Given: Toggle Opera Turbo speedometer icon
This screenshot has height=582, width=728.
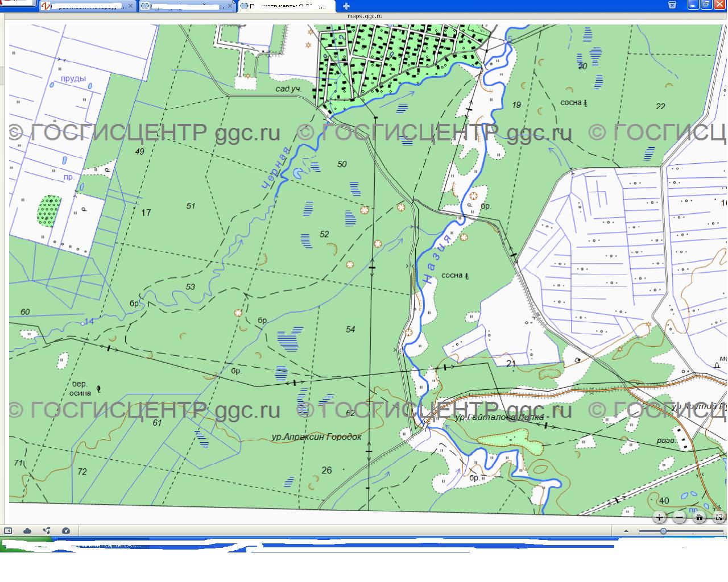Looking at the screenshot, I should (65, 531).
